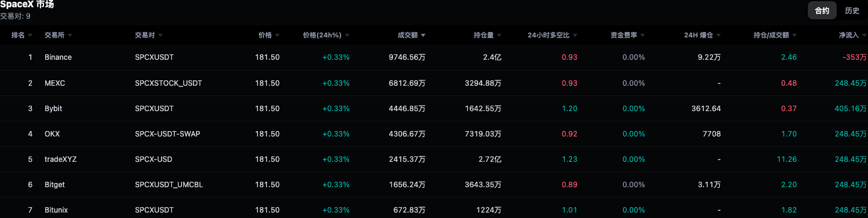Sort by 资金费率 column arrow
868x218 pixels.
coord(642,36)
